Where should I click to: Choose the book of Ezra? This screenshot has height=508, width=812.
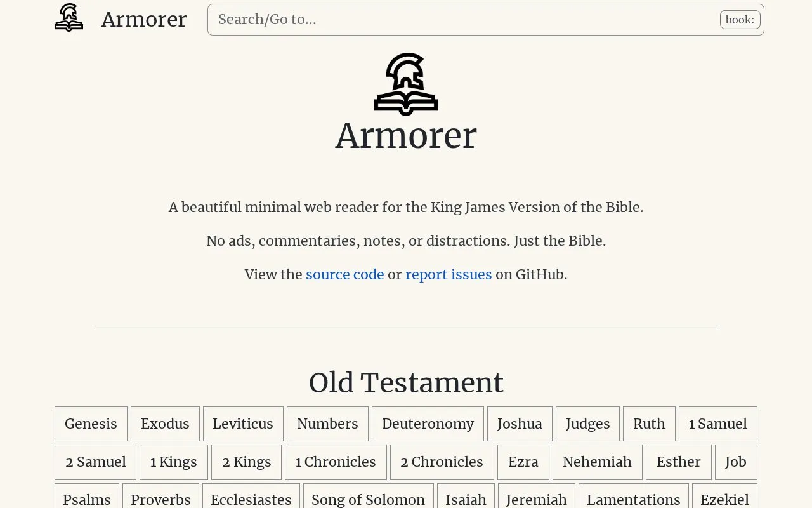pos(523,462)
